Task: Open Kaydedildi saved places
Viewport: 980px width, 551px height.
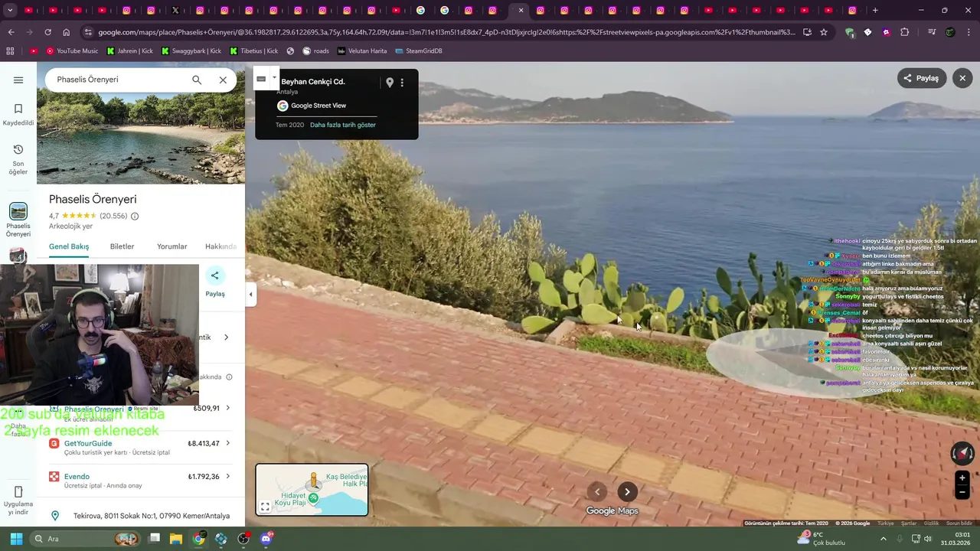Action: coord(18,115)
